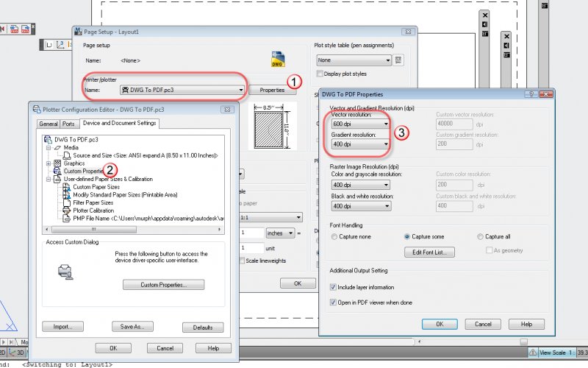Collapse the Media tree node
The image size is (588, 368).
[49, 148]
